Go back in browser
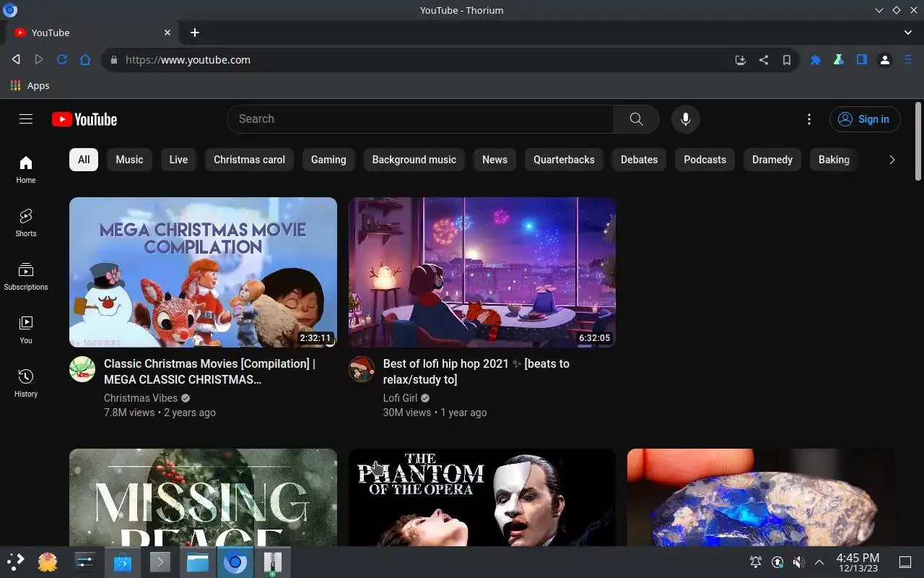This screenshot has width=924, height=578. click(16, 60)
